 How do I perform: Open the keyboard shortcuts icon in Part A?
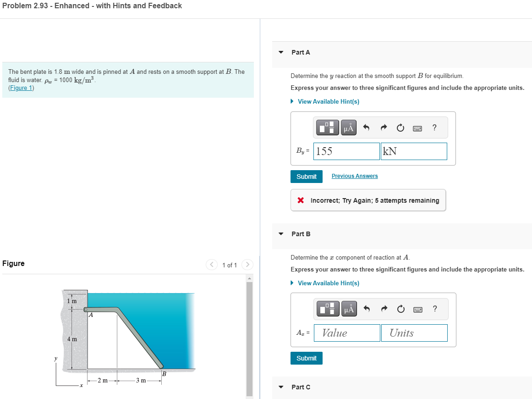pos(417,127)
